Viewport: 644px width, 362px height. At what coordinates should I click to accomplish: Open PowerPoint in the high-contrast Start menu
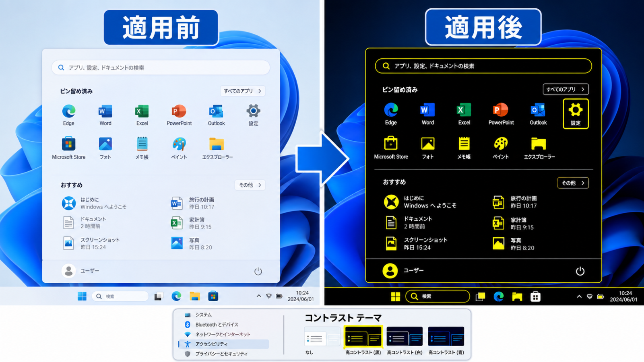(x=501, y=114)
